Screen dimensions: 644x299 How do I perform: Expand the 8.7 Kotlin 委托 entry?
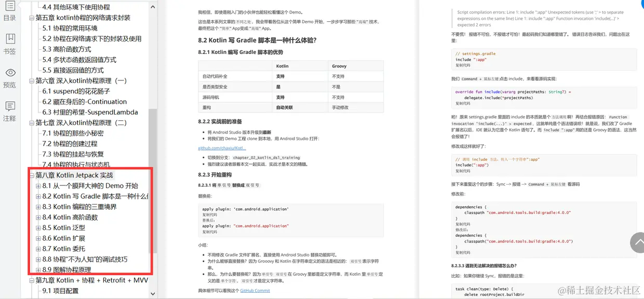point(38,249)
